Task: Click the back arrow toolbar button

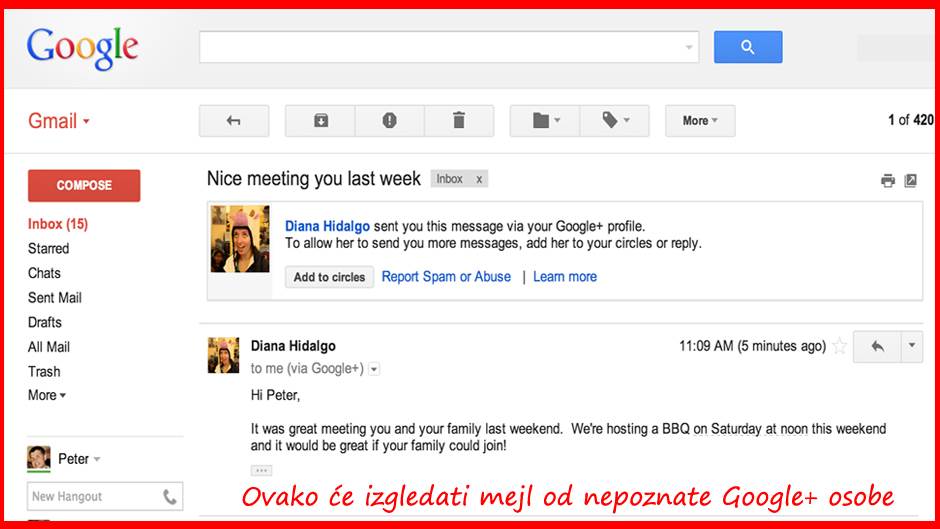Action: click(x=233, y=121)
